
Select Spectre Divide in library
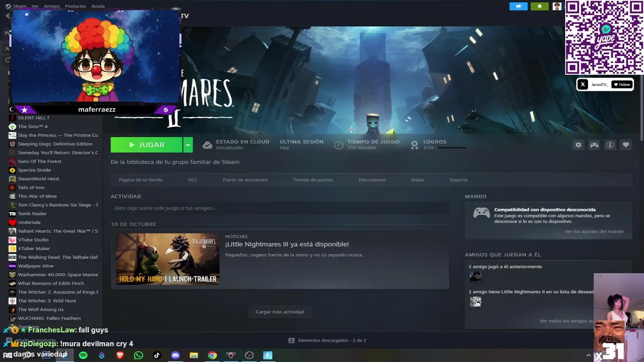(34, 170)
